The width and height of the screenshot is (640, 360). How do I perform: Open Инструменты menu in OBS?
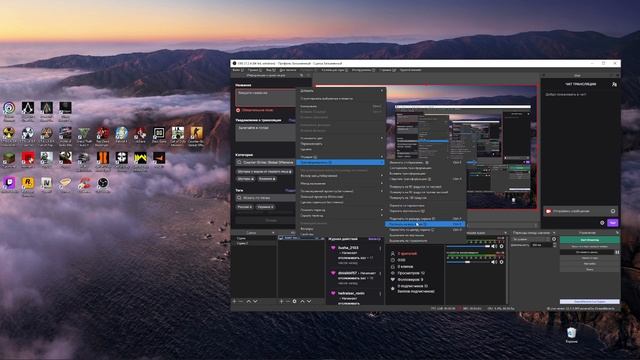click(362, 70)
